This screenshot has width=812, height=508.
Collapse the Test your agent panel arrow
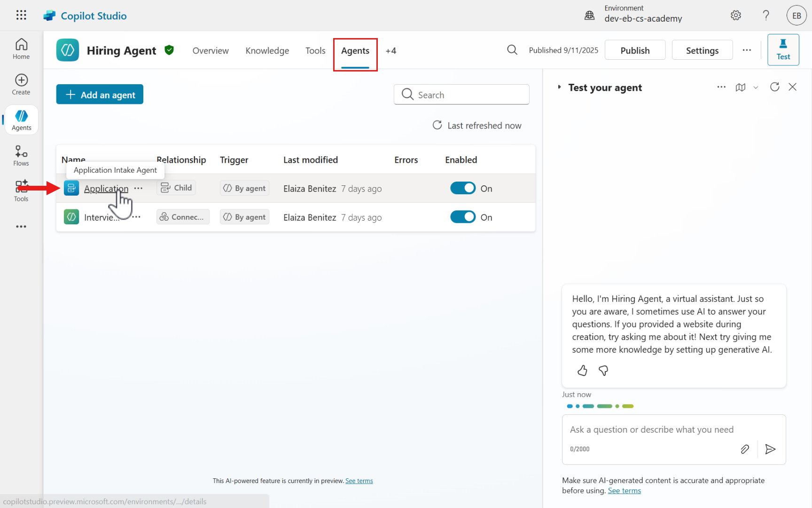559,87
